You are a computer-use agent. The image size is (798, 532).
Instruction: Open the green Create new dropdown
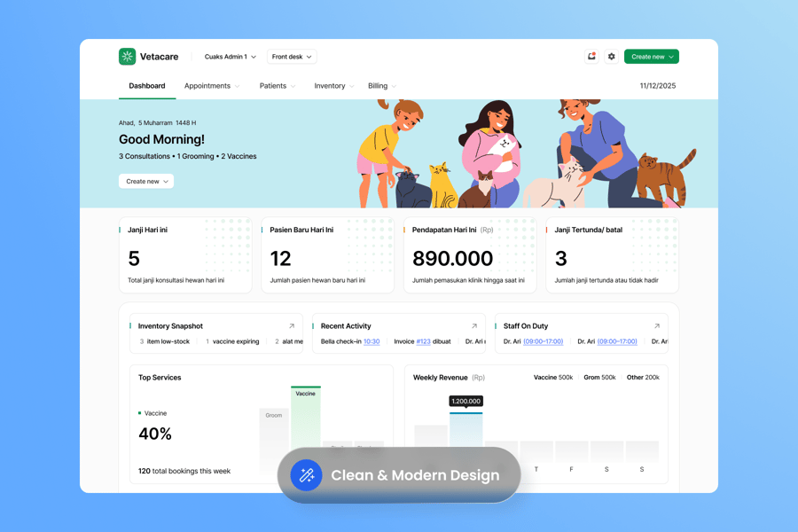[652, 57]
